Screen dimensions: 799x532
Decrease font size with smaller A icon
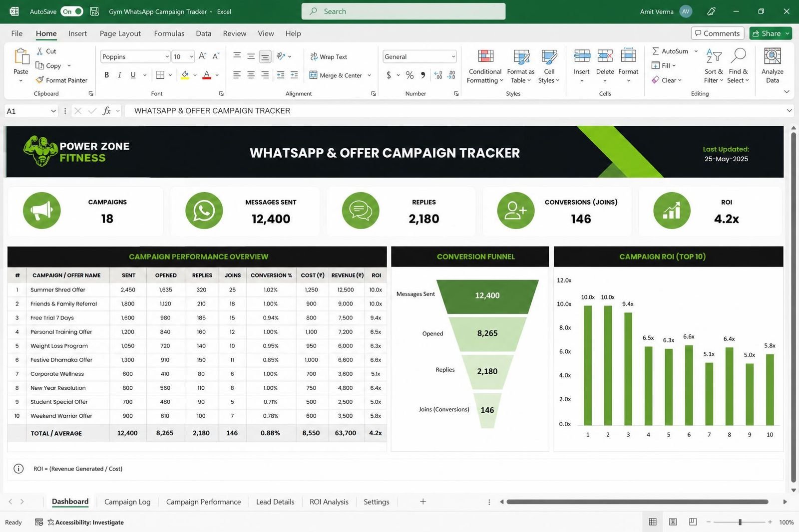216,56
